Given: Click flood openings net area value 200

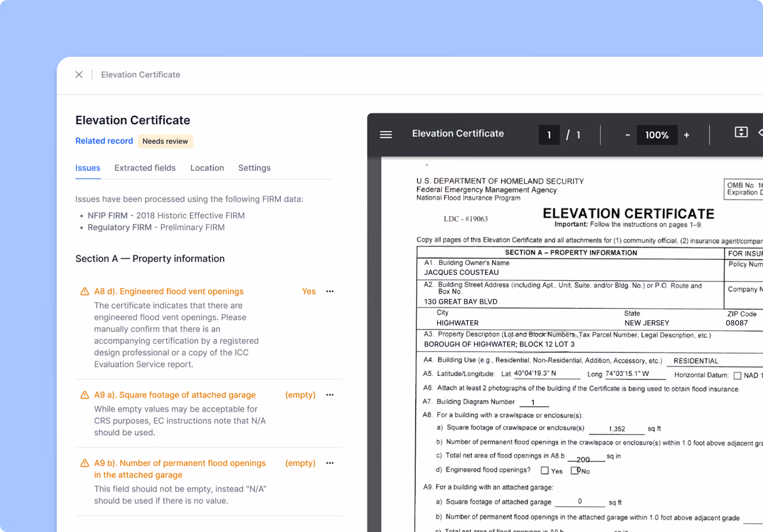Looking at the screenshot, I should pyautogui.click(x=583, y=459).
